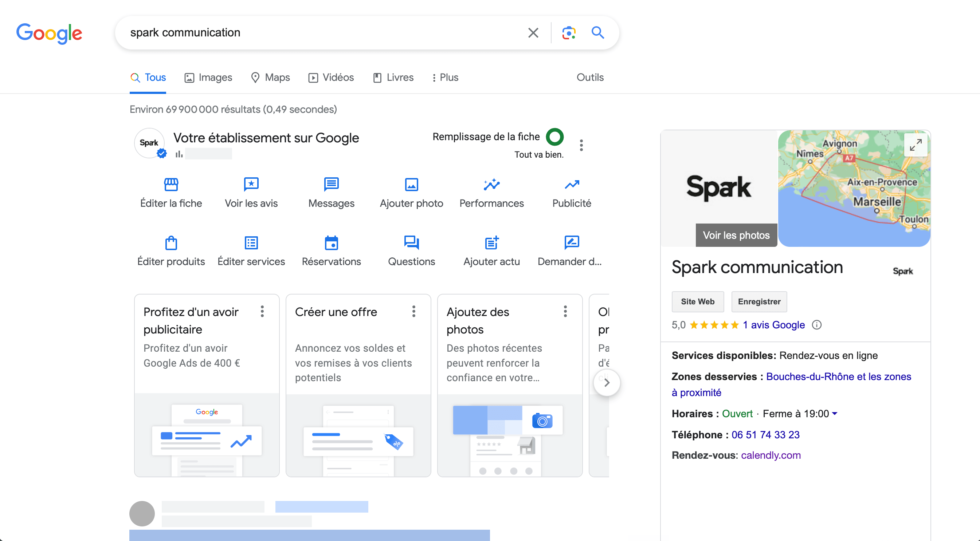Open the bar chart stats icon under the title

click(179, 154)
